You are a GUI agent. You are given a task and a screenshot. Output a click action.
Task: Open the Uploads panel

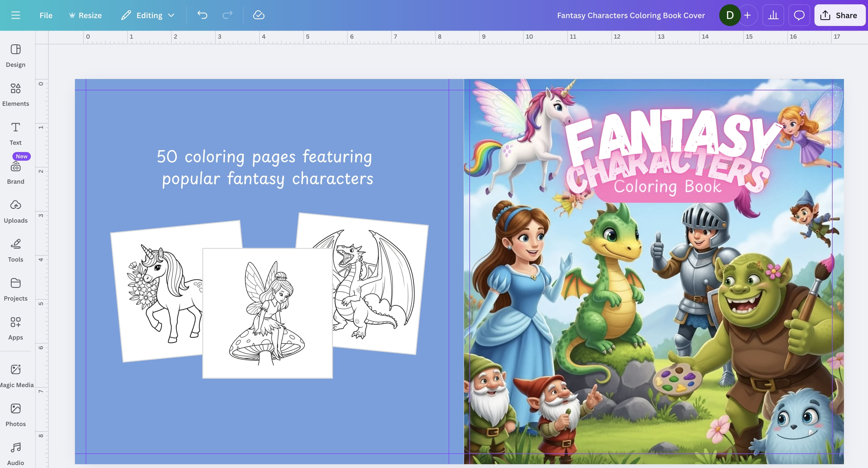pyautogui.click(x=15, y=211)
